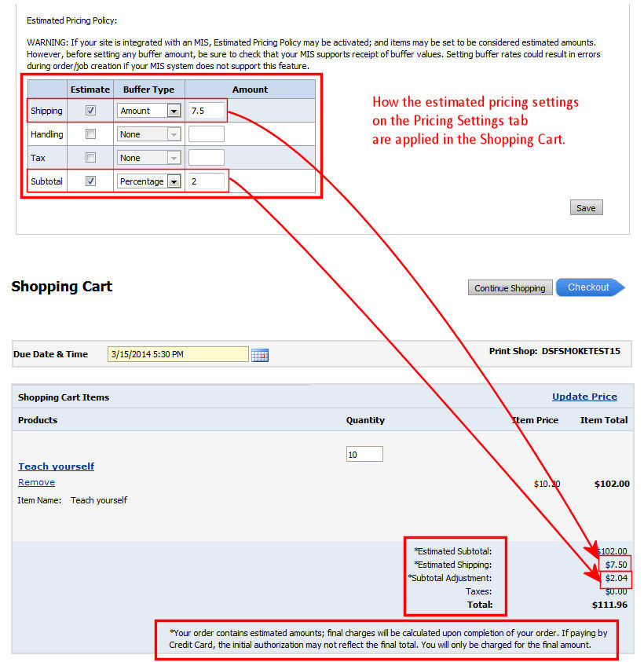Screen dimensions: 644x662
Task: Save the estimated pricing policy settings
Action: tap(586, 208)
